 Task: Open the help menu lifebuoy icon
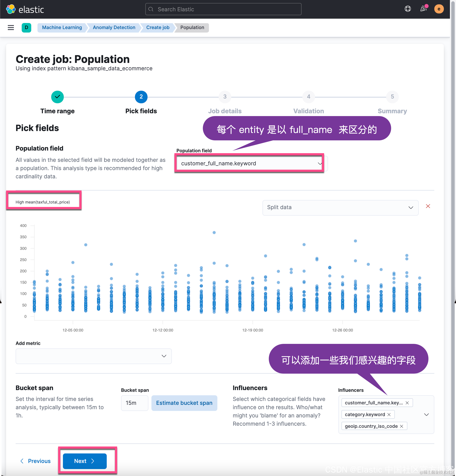click(408, 9)
